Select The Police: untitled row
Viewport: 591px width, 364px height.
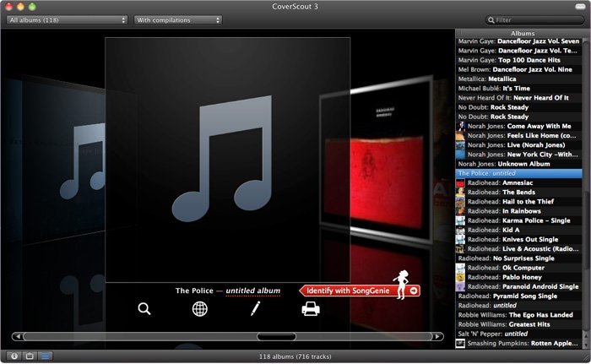518,173
